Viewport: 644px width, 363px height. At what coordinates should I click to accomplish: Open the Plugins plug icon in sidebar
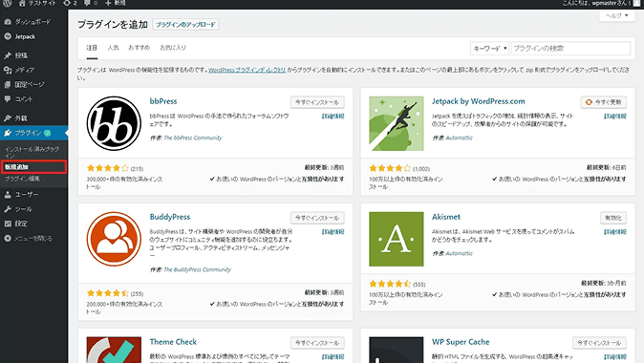(8, 133)
